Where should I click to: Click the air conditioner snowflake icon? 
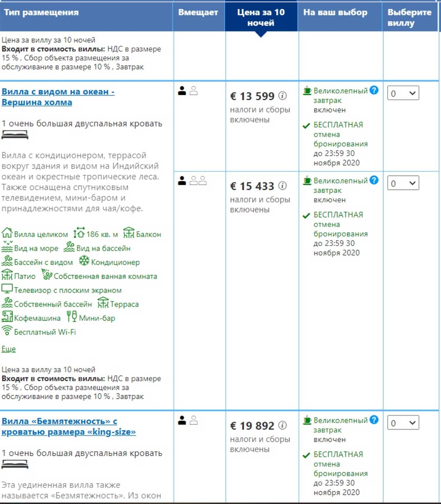[84, 261]
